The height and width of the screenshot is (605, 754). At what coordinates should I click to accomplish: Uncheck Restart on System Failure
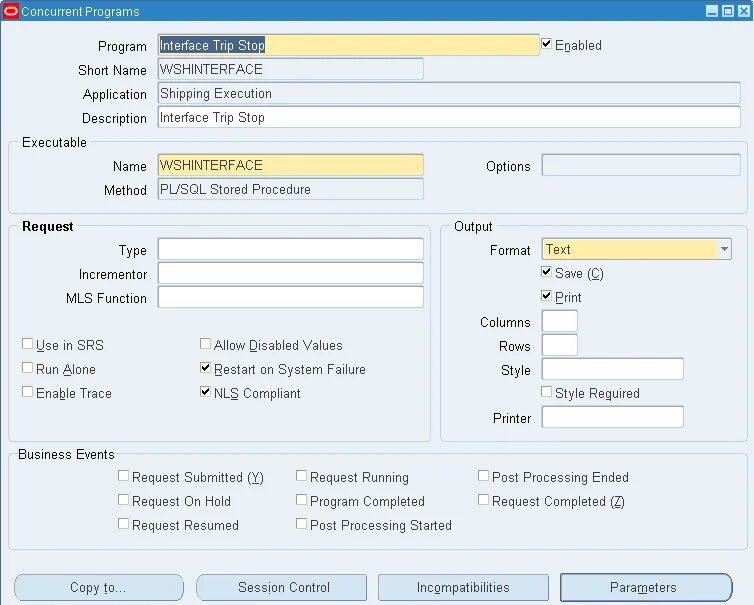(x=205, y=368)
